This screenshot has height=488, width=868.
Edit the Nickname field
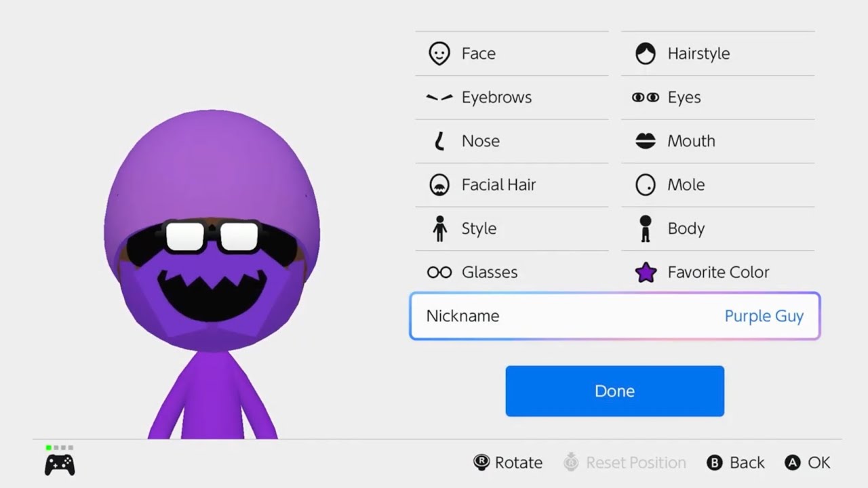pyautogui.click(x=615, y=316)
